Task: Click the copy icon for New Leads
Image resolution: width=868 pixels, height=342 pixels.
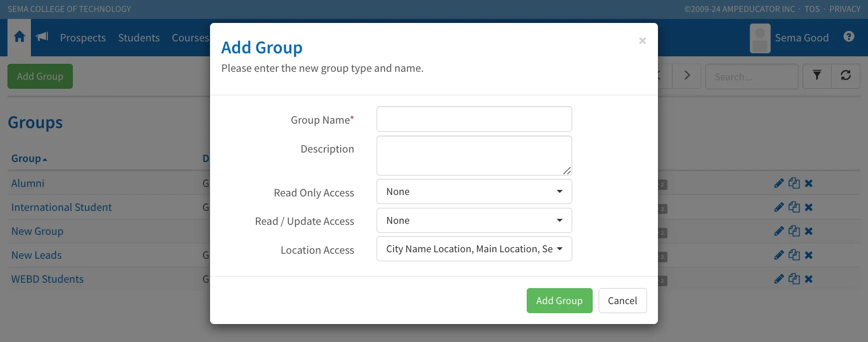Action: click(794, 255)
